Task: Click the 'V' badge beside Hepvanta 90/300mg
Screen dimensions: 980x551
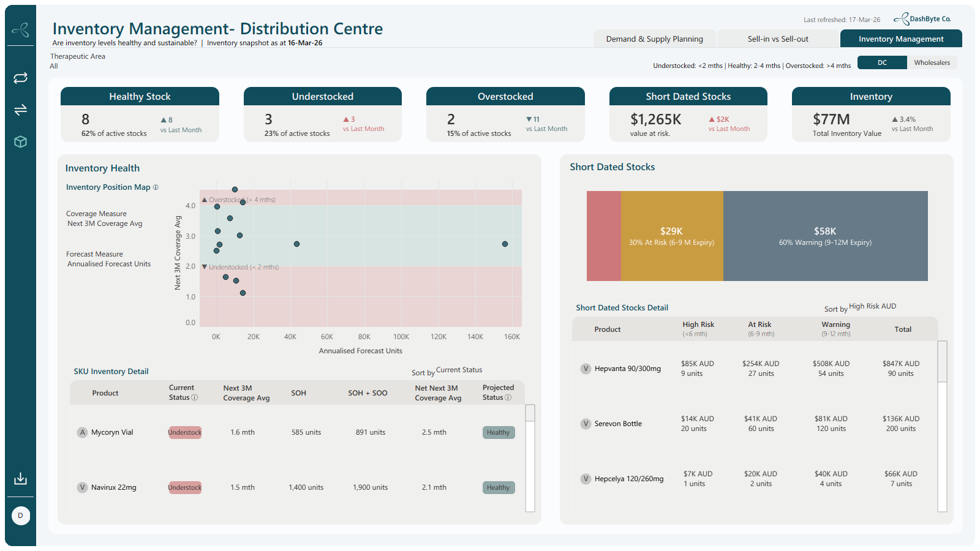Action: tap(586, 369)
